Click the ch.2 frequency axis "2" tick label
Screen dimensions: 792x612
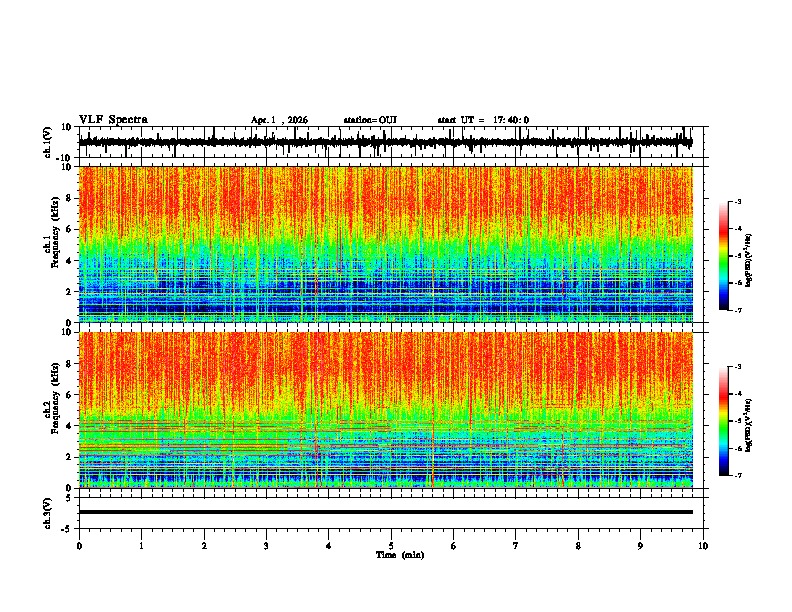(69, 457)
